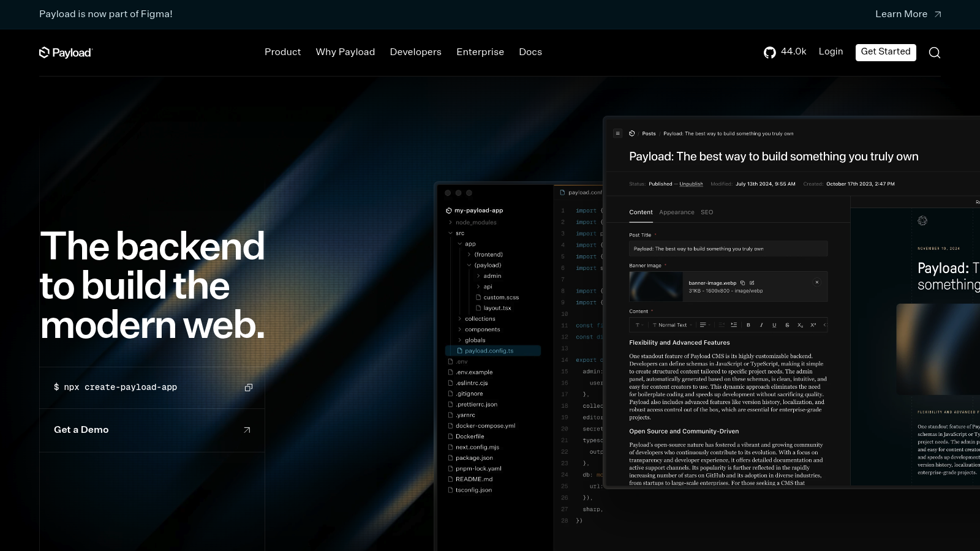
Task: Open package.json in the file tree
Action: (470, 458)
